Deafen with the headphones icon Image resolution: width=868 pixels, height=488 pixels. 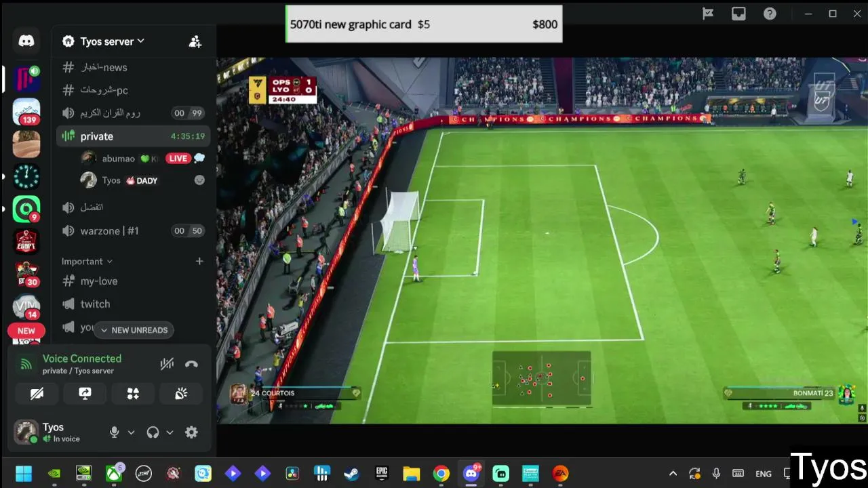pyautogui.click(x=153, y=432)
